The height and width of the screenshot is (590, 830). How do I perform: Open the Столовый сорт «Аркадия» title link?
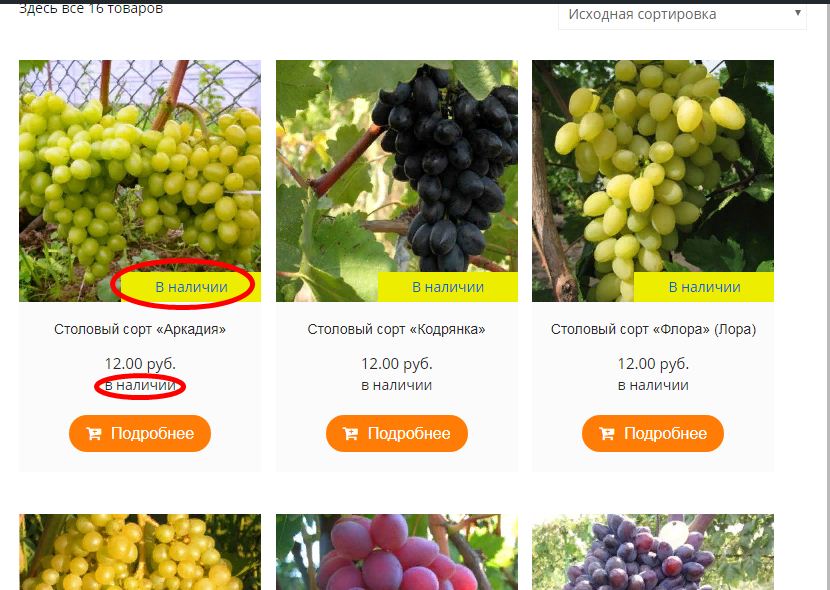pyautogui.click(x=140, y=329)
